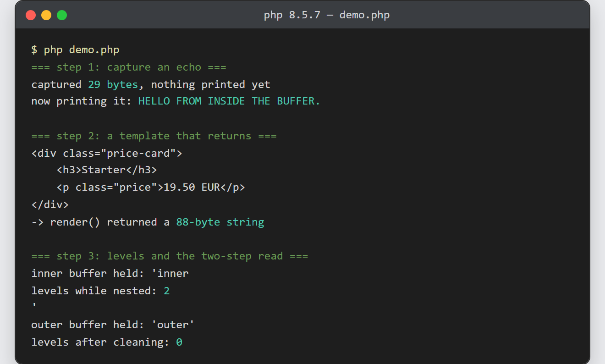Click the 'levels after cleaning: 0' line
This screenshot has height=364, width=605.
coord(107,342)
